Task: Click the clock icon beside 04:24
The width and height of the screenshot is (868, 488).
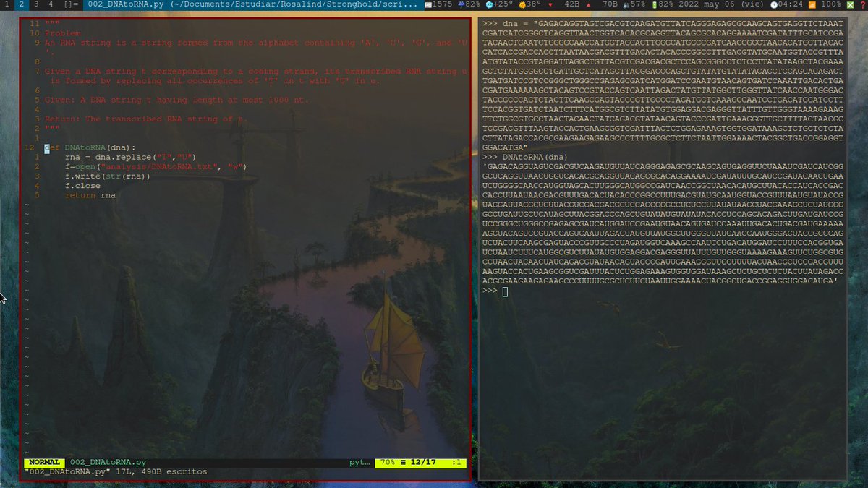Action: coord(773,4)
